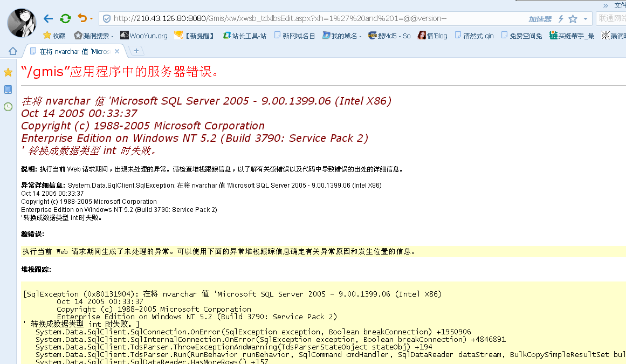Open the 站长工具-站 bookmark

point(244,36)
